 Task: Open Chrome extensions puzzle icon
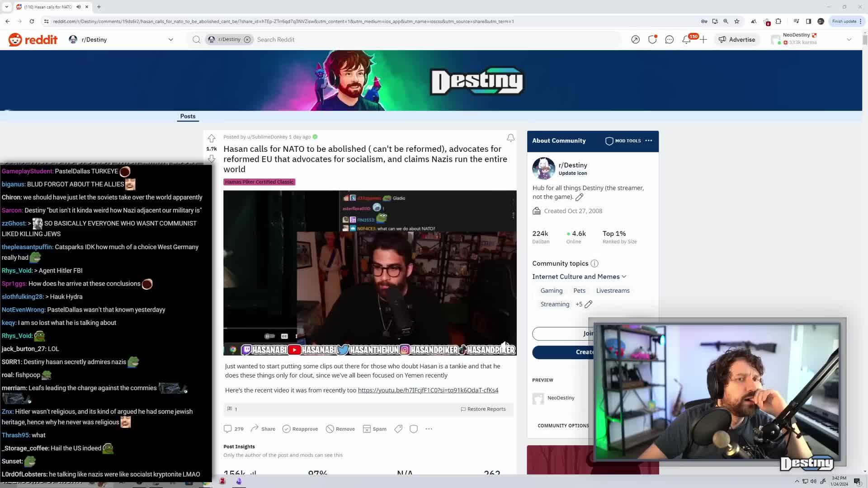778,21
